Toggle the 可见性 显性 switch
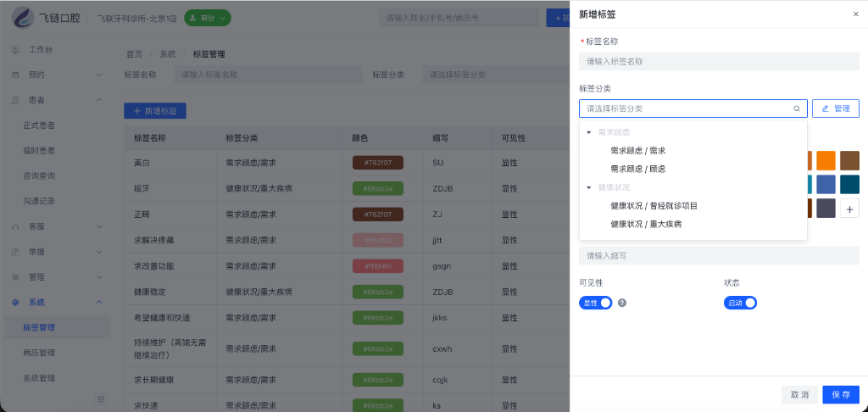 [596, 303]
